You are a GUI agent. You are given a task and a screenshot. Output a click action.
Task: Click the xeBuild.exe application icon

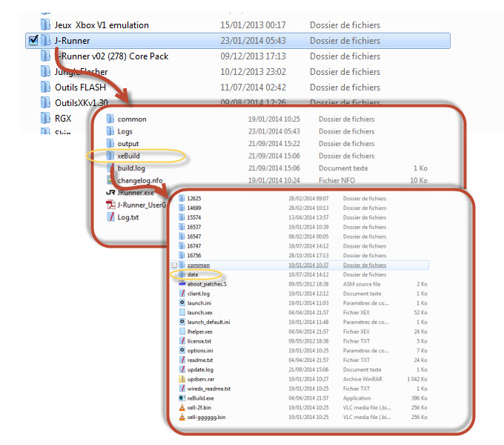point(182,398)
